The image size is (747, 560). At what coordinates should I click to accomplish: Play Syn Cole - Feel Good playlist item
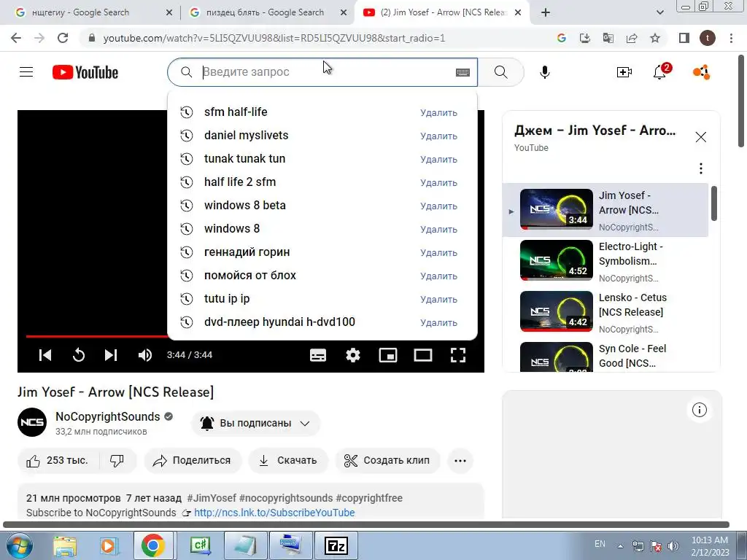(605, 356)
